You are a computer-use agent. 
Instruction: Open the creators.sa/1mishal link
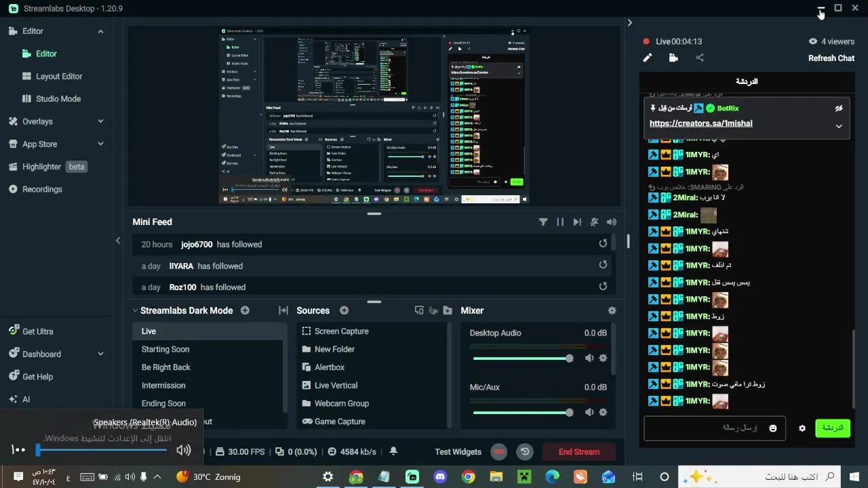coord(701,123)
